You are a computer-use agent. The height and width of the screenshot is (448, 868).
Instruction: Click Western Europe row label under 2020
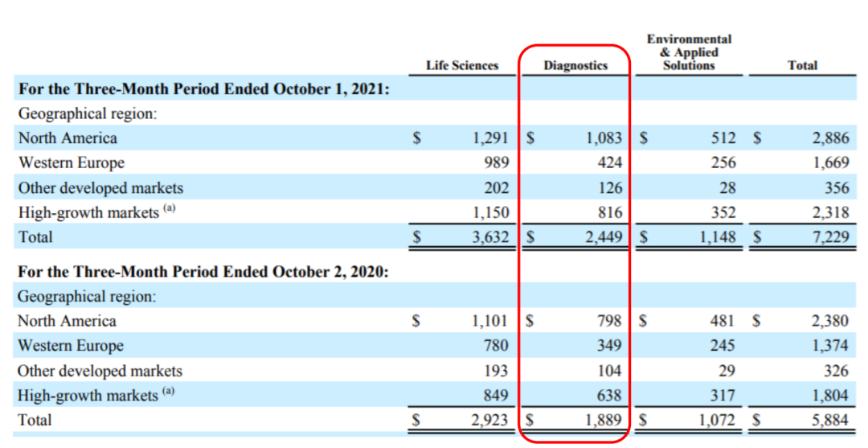(x=71, y=346)
